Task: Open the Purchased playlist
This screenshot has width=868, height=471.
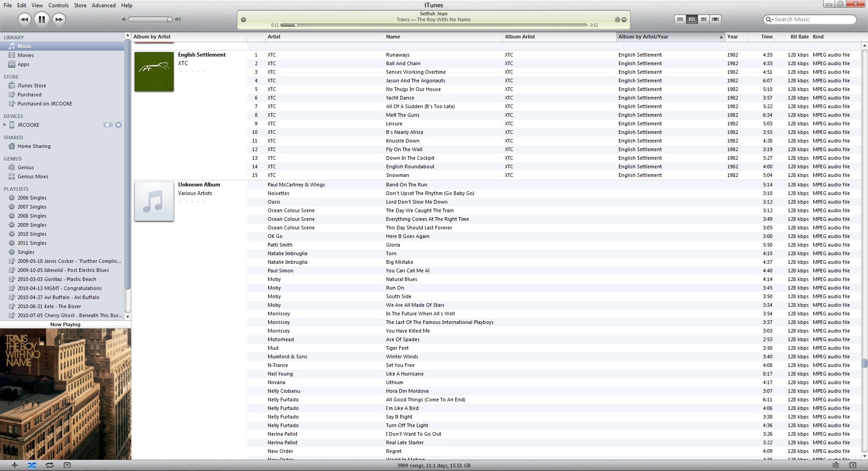Action: (x=62, y=95)
